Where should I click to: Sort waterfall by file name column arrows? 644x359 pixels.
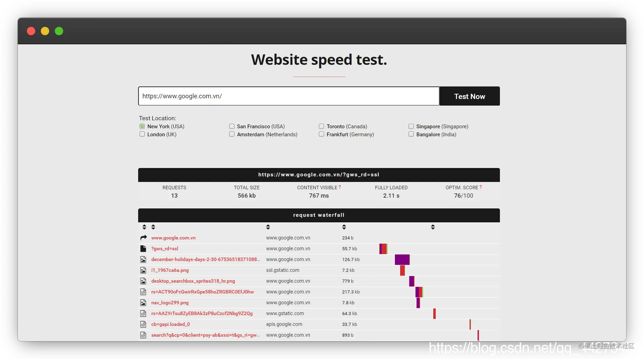pyautogui.click(x=153, y=227)
